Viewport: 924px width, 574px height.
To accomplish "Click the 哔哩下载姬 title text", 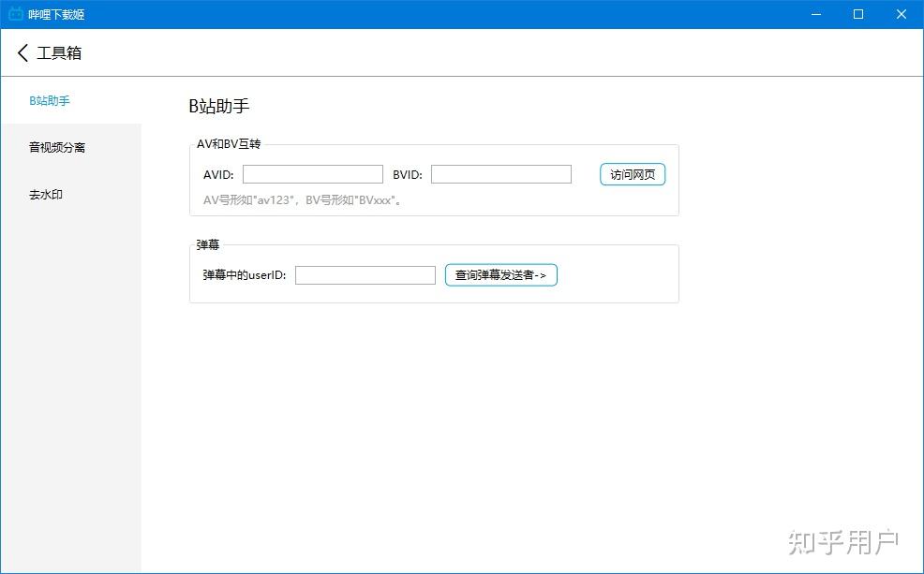I will click(56, 14).
